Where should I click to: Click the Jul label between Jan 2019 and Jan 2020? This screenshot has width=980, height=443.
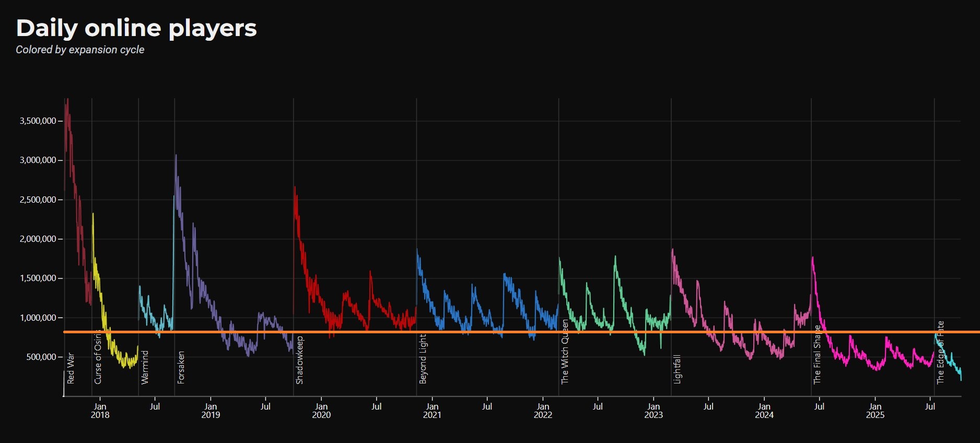coord(265,406)
